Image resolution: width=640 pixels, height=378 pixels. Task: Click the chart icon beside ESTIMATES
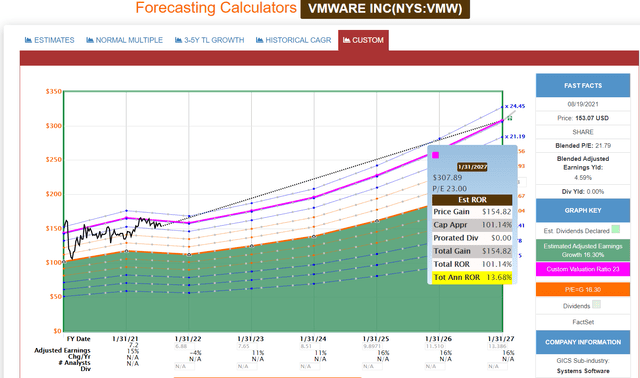click(x=28, y=40)
